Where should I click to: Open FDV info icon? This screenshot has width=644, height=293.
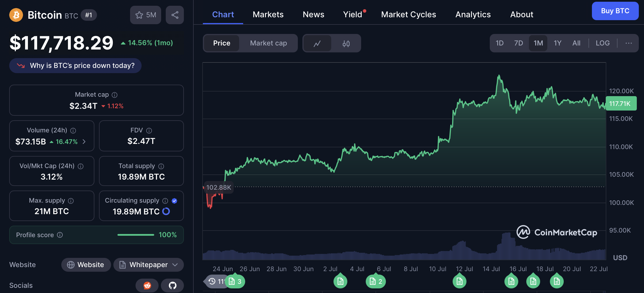[149, 130]
